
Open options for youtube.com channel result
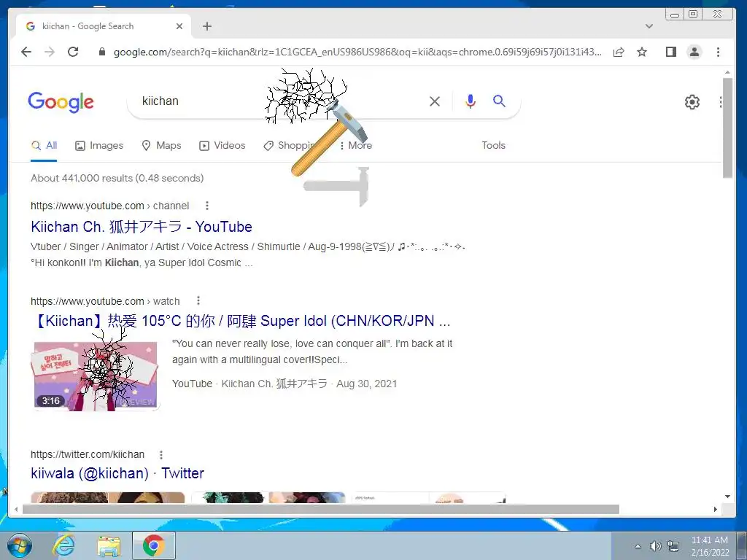[x=206, y=206]
